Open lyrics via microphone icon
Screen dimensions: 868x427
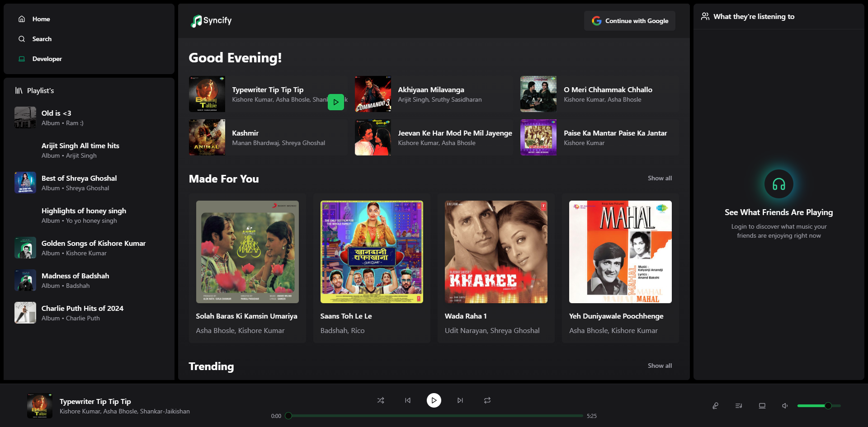tap(715, 406)
